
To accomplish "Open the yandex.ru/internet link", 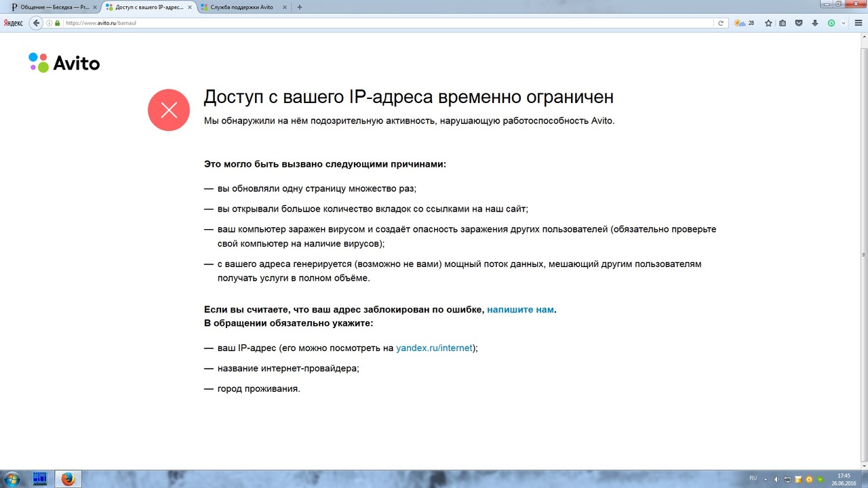I will tap(434, 348).
